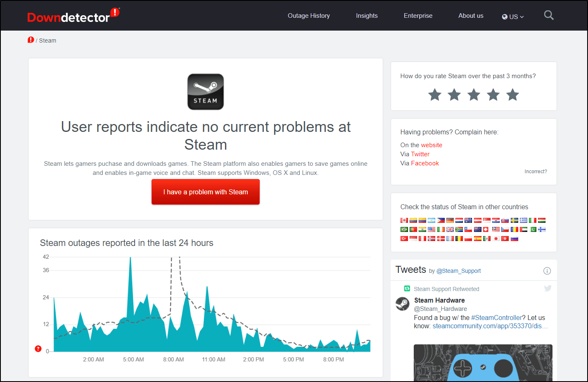The height and width of the screenshot is (382, 588).
Task: Click the Twitter bird icon in tweet
Action: [x=548, y=289]
